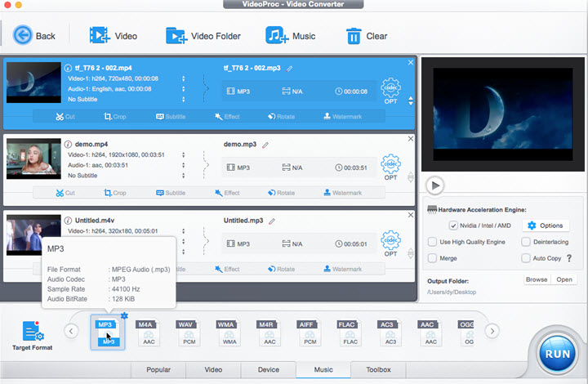Select the M4R ringtone format
588x384 pixels.
pos(269,333)
